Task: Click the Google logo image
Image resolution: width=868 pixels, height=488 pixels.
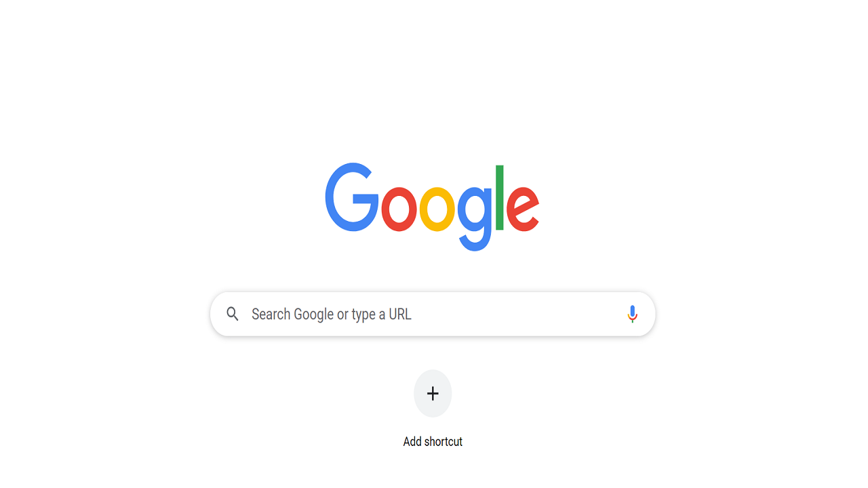Action: click(x=432, y=207)
